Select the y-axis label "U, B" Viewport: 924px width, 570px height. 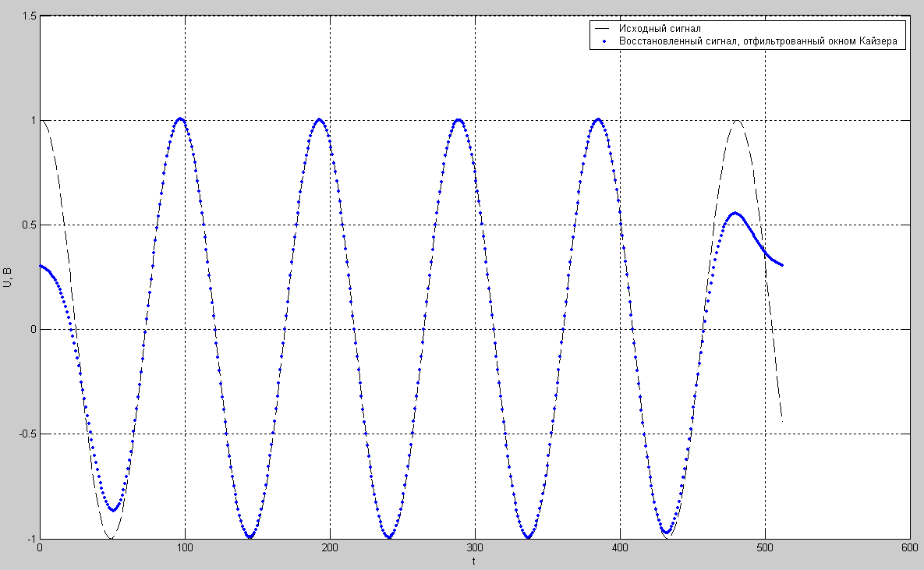pyautogui.click(x=9, y=277)
